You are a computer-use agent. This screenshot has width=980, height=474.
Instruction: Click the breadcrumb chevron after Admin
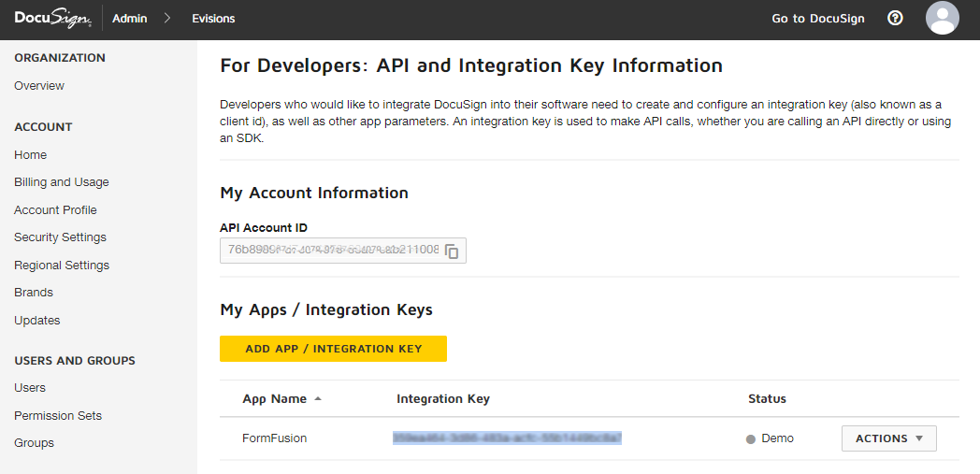[x=167, y=19]
